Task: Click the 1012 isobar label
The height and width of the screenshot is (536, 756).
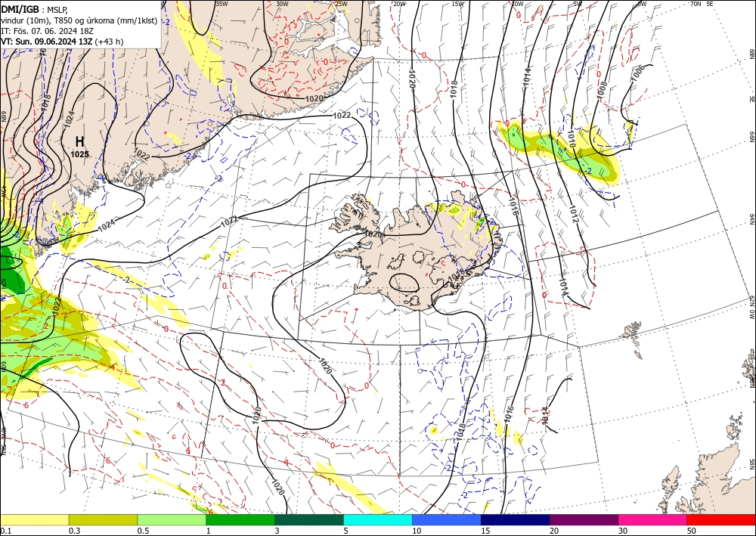Action: pos(574,214)
